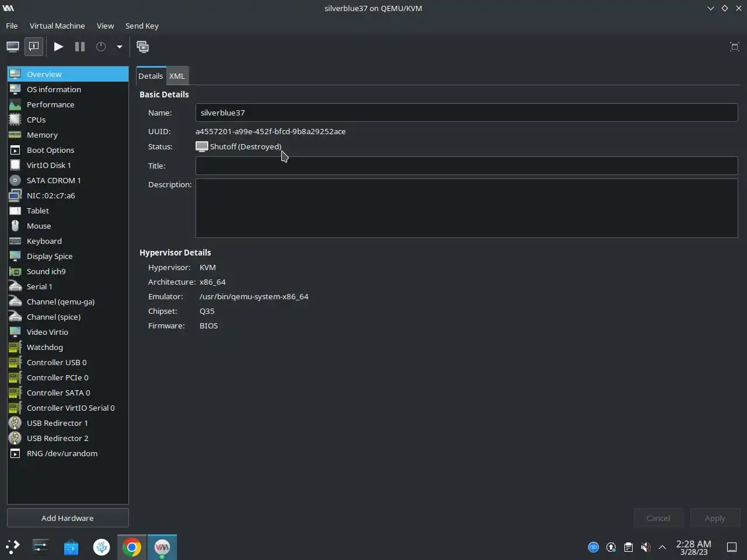Open the Performance section
The width and height of the screenshot is (747, 560).
point(68,104)
